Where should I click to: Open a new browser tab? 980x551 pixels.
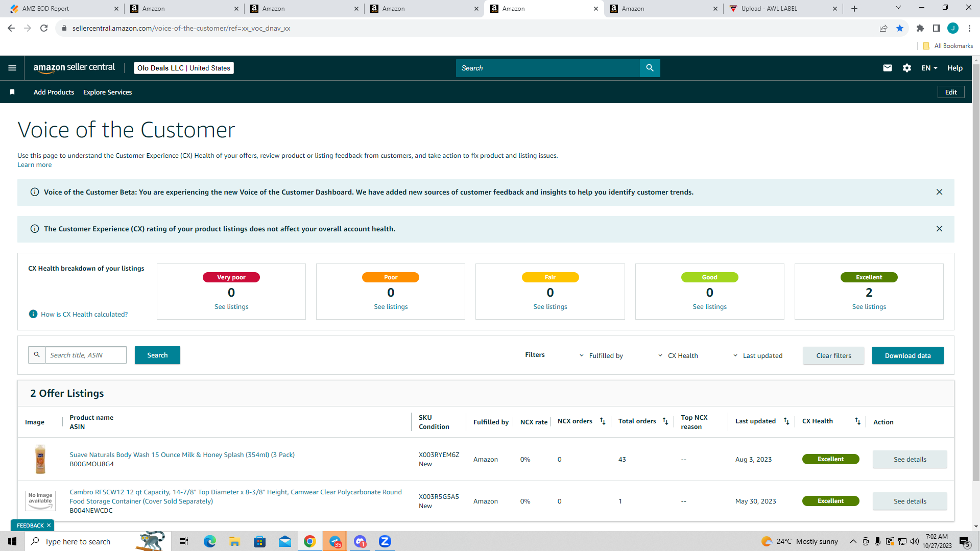(x=854, y=9)
